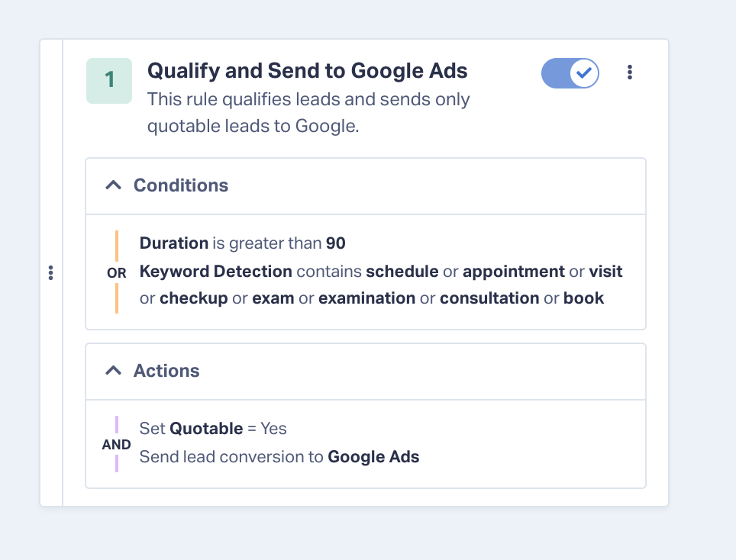This screenshot has height=560, width=736.
Task: Click the OR operator label in conditions
Action: (116, 273)
